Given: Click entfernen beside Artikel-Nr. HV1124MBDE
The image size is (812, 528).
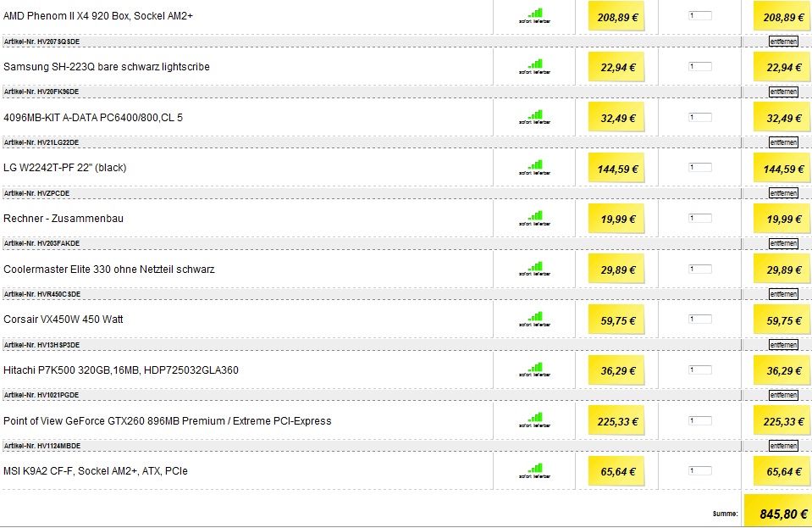Looking at the screenshot, I should [x=783, y=446].
